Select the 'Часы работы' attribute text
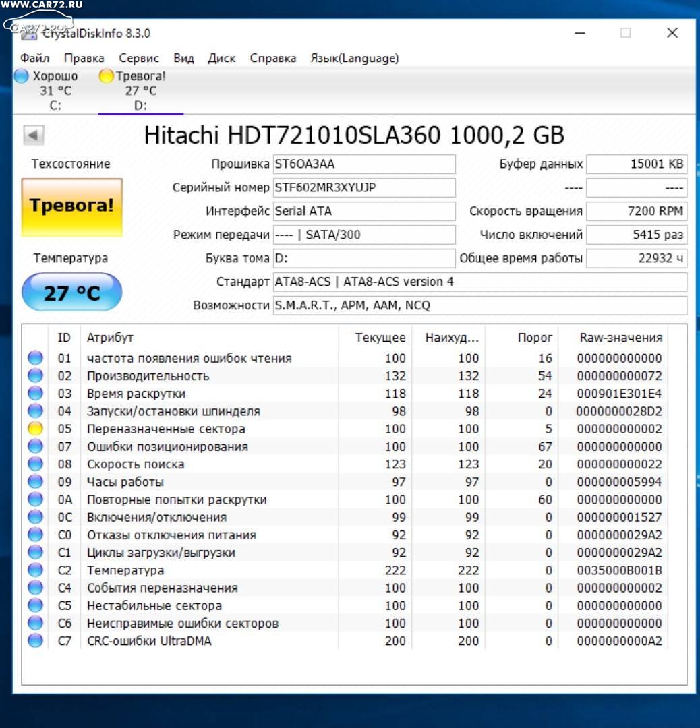 [x=125, y=481]
